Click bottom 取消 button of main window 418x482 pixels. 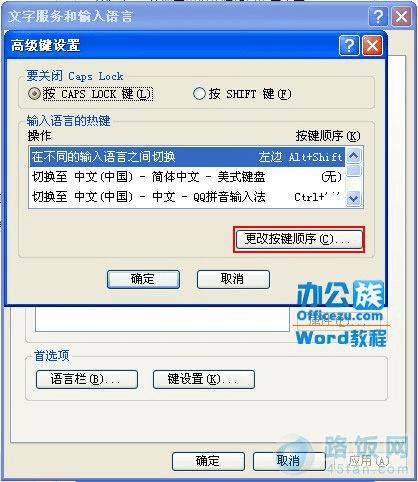pos(289,461)
